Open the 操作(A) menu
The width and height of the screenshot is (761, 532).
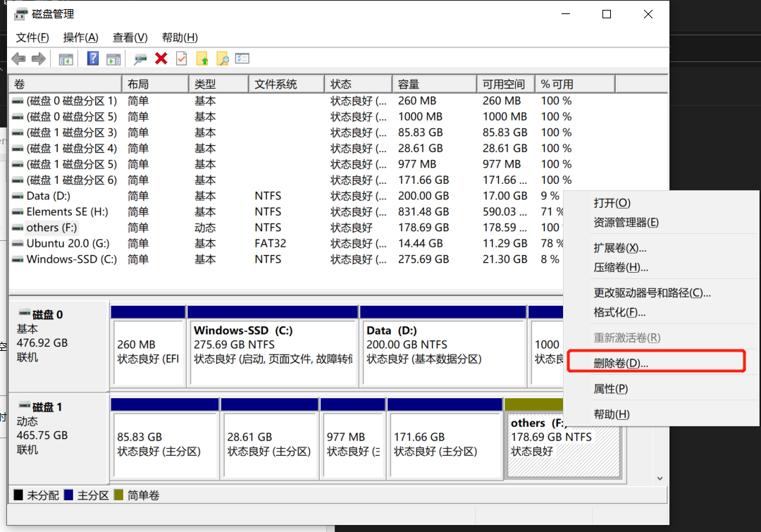click(80, 37)
